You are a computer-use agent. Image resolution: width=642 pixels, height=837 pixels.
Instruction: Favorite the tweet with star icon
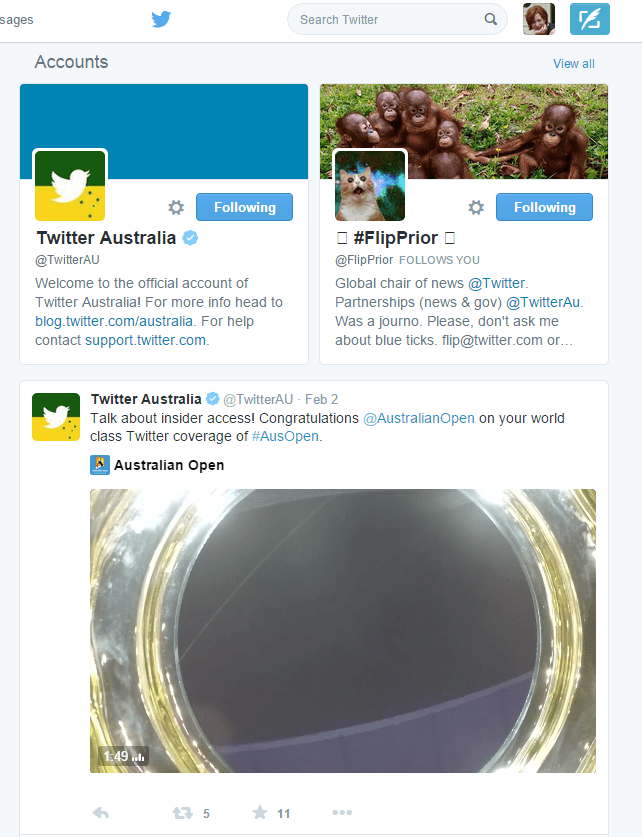tap(260, 812)
